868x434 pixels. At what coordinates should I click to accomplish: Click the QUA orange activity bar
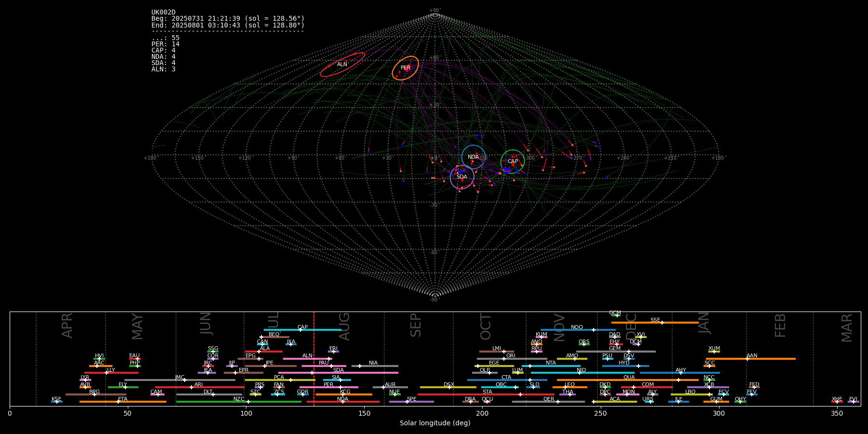coord(628,380)
